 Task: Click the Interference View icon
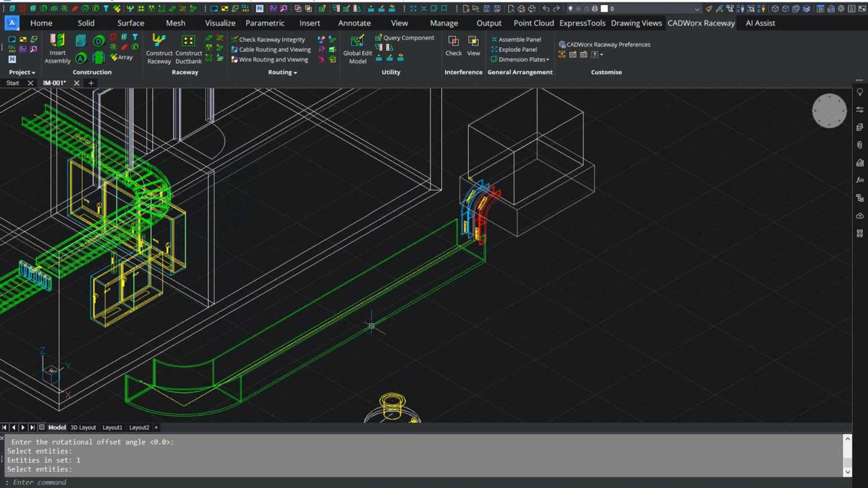tap(473, 45)
